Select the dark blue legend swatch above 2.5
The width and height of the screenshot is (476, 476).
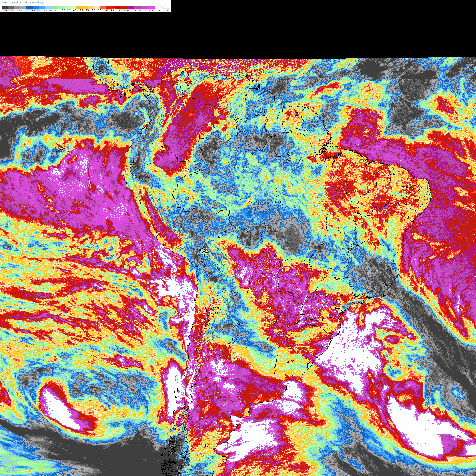[x=29, y=7]
